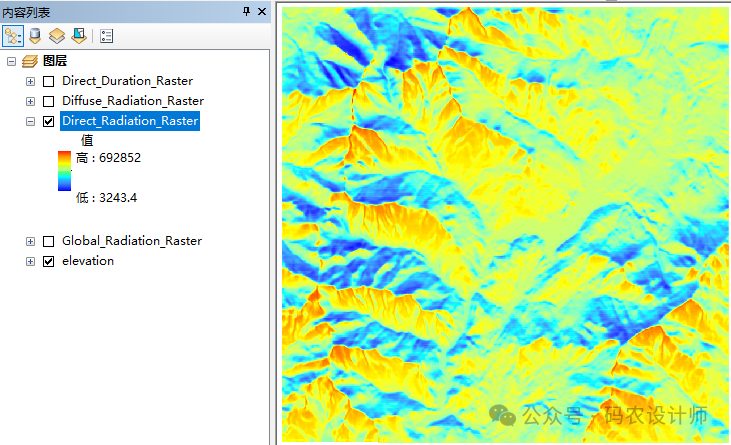This screenshot has width=731, height=445.
Task: Collapse the 图层 data frame tree
Action: (11, 61)
